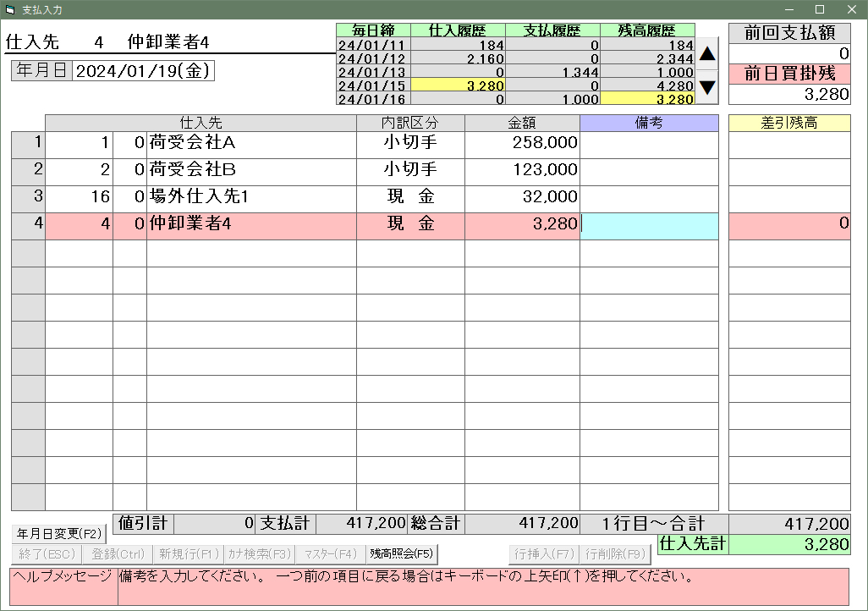Click 小切手 type cell for 荷受会社B

(410, 171)
